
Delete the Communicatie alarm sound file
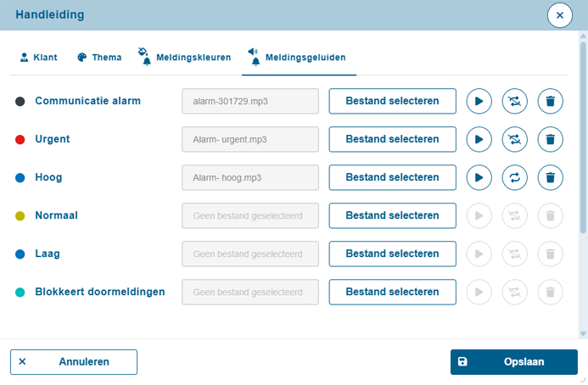click(x=550, y=101)
